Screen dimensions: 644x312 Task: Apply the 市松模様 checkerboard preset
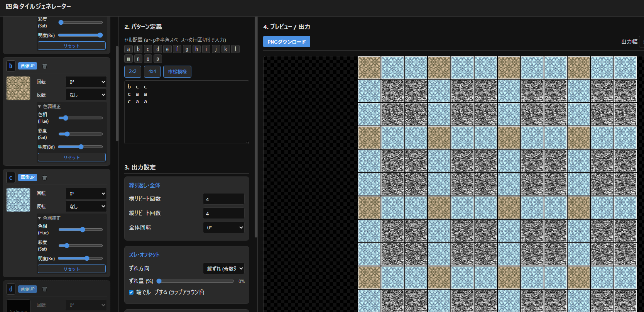(x=177, y=71)
